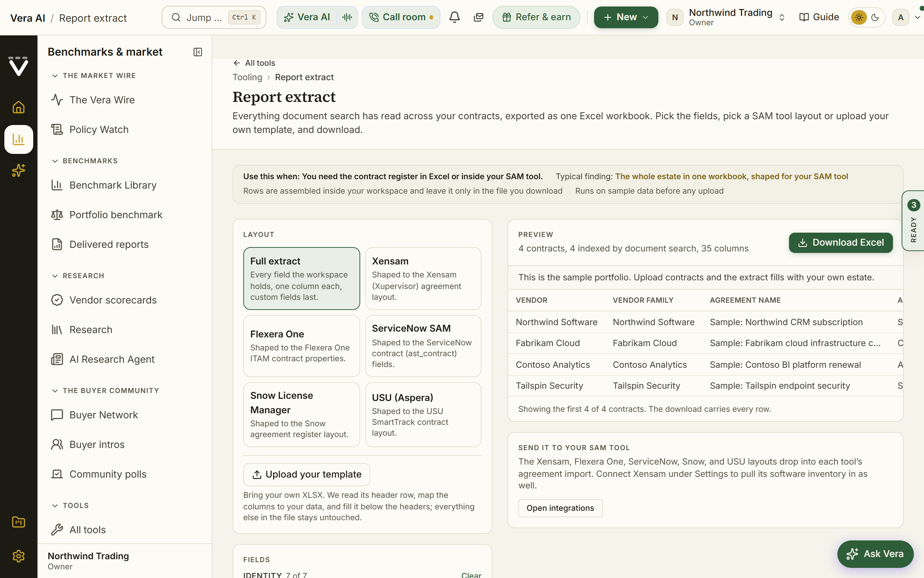Viewport: 924px width, 578px height.
Task: Click Open integrations
Action: 560,508
